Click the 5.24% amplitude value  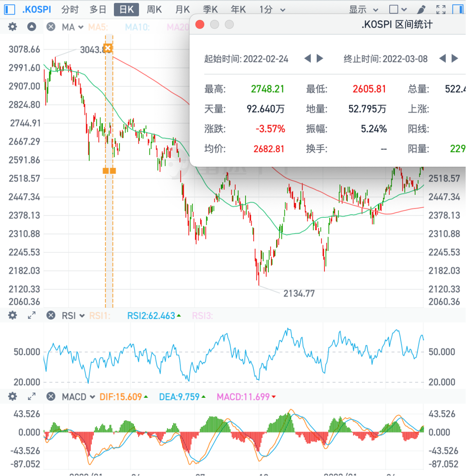tap(374, 129)
